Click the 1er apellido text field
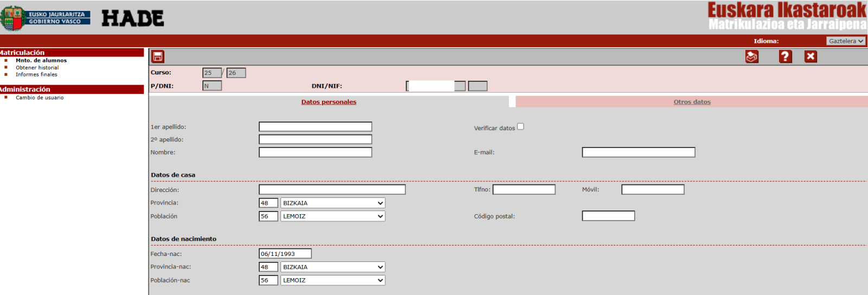 315,127
